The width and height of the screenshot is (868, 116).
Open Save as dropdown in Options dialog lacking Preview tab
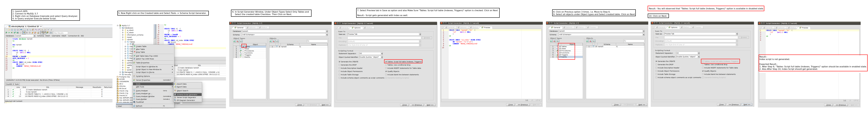click(420, 34)
